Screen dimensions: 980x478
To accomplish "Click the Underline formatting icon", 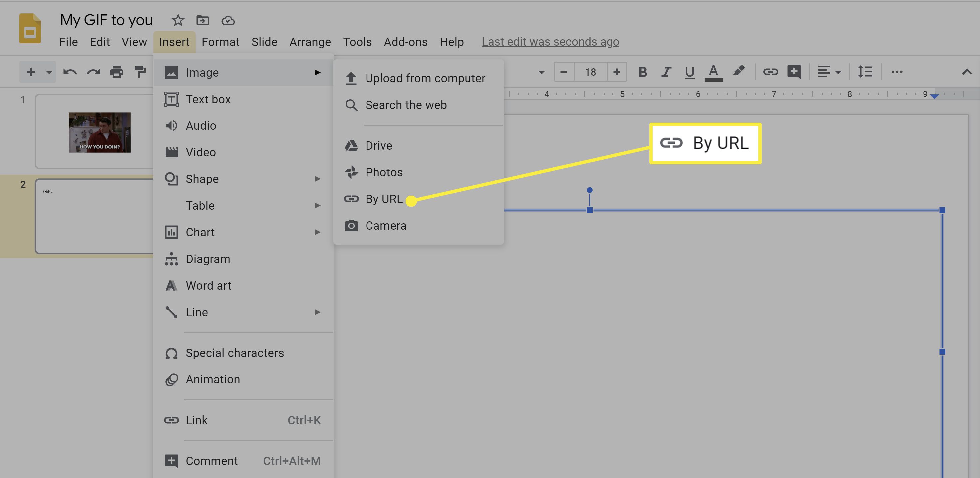I will pyautogui.click(x=689, y=71).
